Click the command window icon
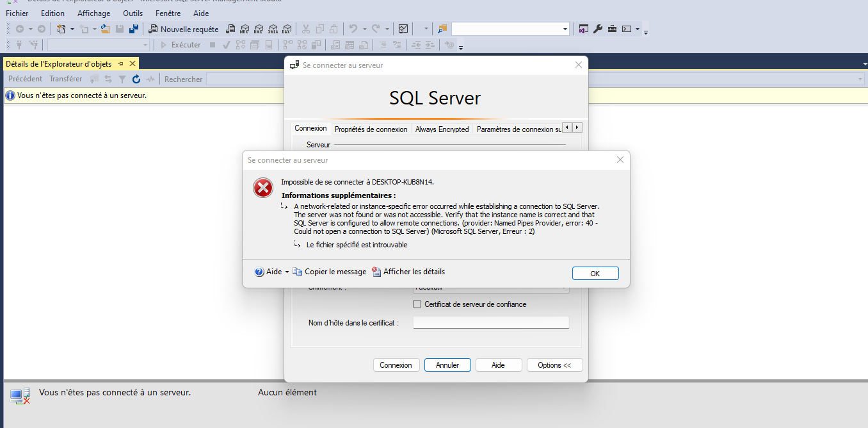 click(627, 29)
